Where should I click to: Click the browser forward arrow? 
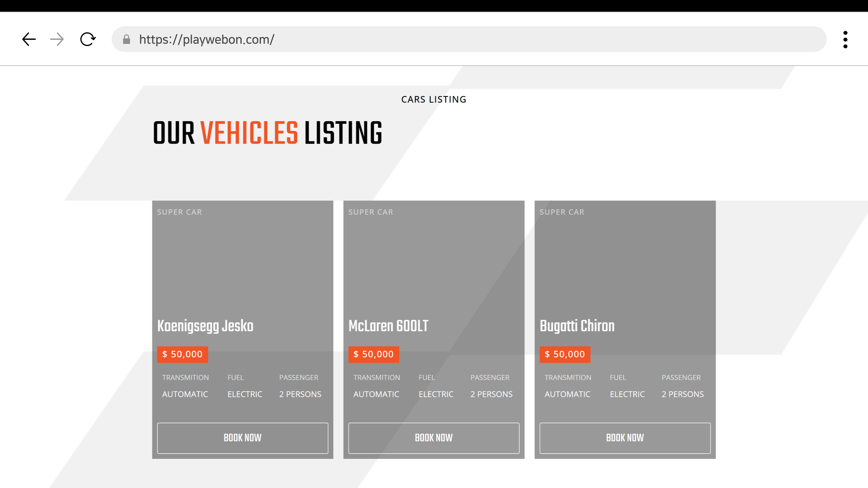coord(57,39)
